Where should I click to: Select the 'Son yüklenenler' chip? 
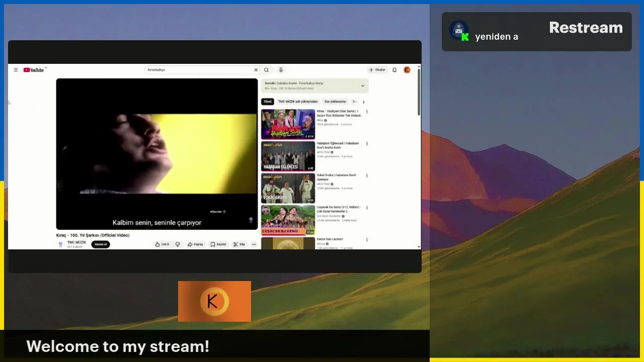335,102
